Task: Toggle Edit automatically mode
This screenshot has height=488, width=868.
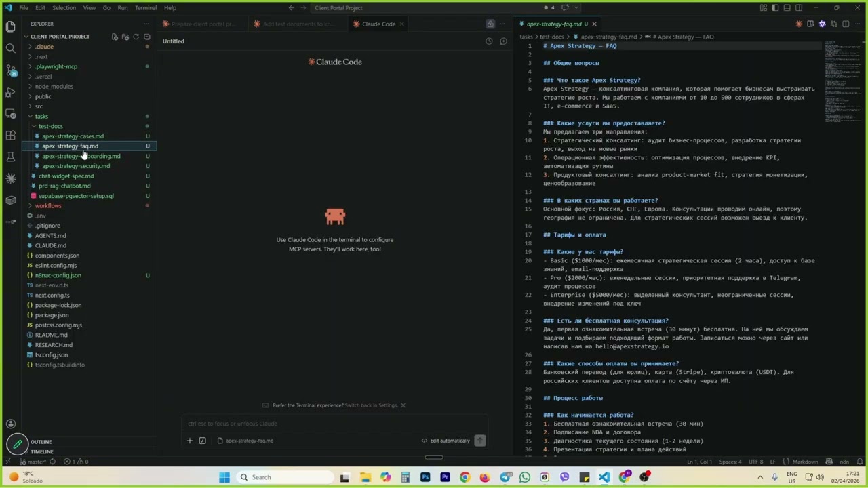Action: [x=446, y=441]
